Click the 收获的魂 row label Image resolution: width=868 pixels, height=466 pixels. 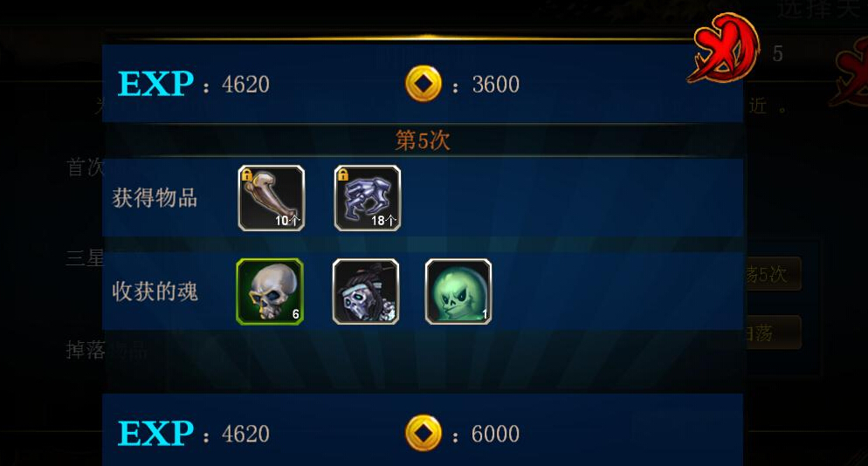155,291
